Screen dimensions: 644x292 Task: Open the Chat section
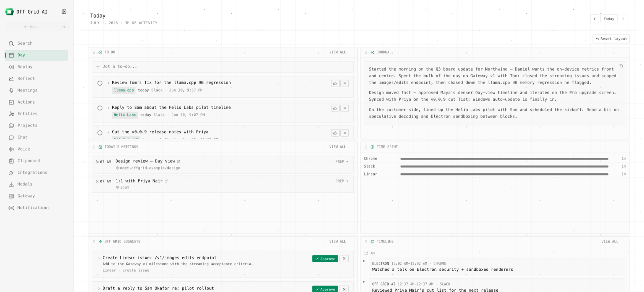click(x=36, y=137)
